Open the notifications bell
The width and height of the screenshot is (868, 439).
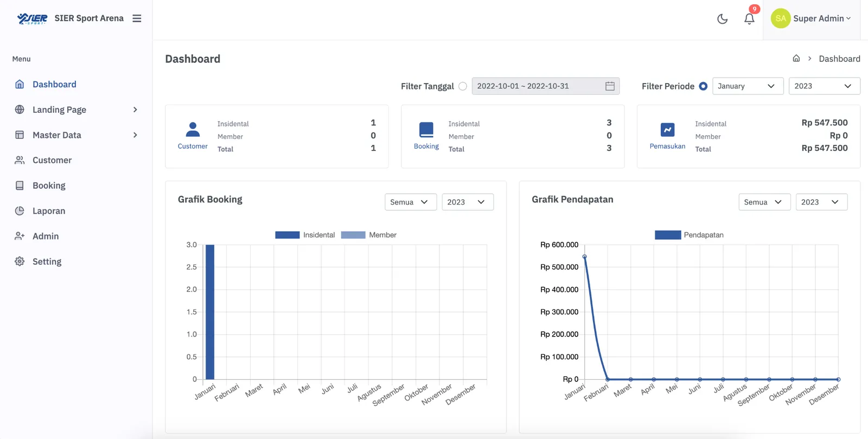[749, 19]
